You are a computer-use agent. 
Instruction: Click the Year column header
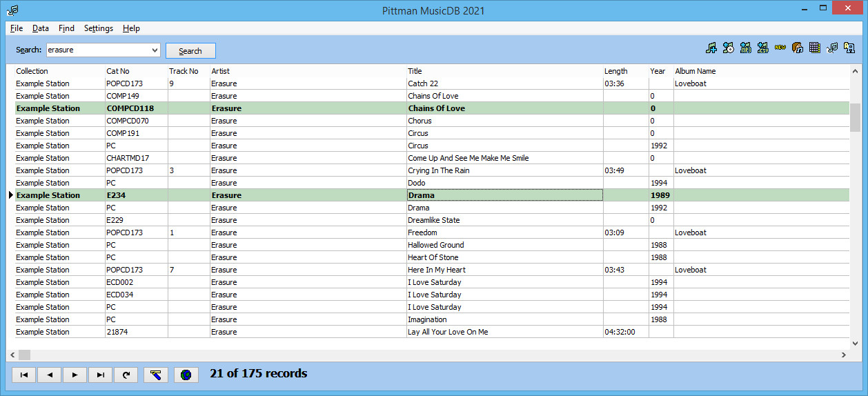click(x=661, y=71)
